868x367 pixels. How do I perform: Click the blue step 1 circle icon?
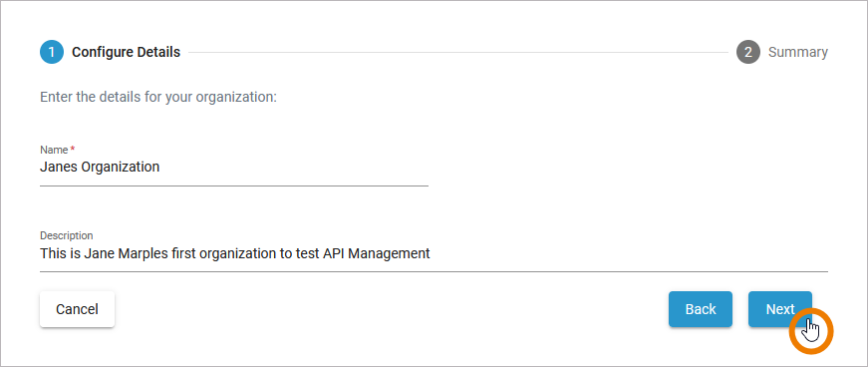click(52, 52)
